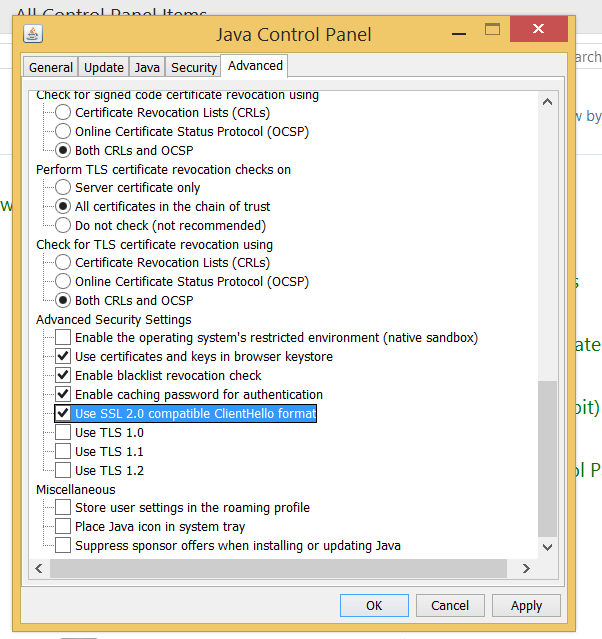Minimize the Java Control Panel window
The width and height of the screenshot is (602, 639).
(459, 34)
